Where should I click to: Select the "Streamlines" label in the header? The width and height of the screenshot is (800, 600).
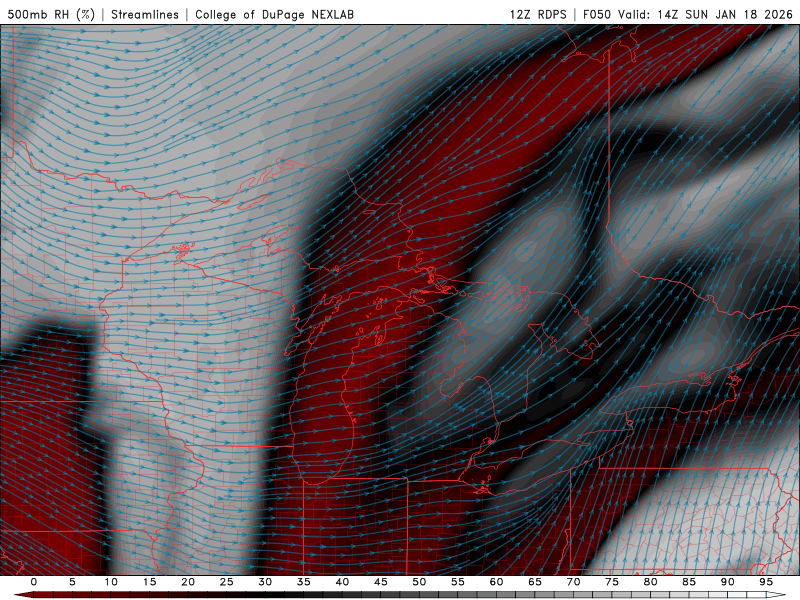(x=145, y=14)
